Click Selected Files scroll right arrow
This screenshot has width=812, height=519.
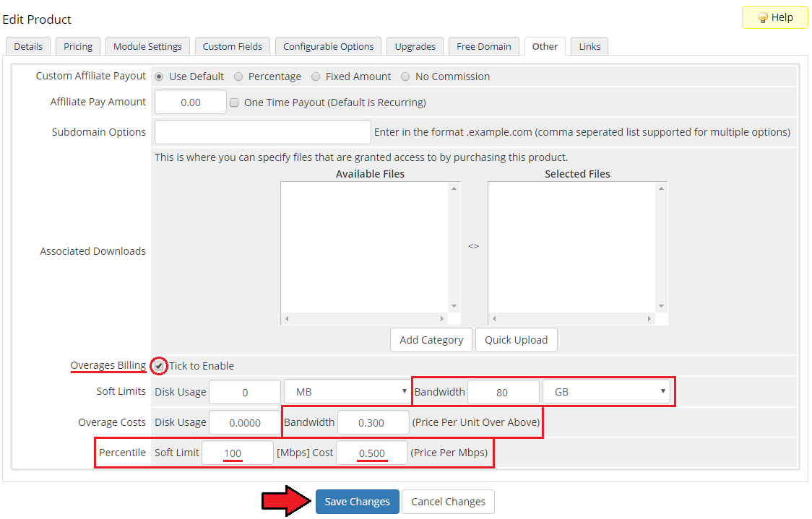649,319
